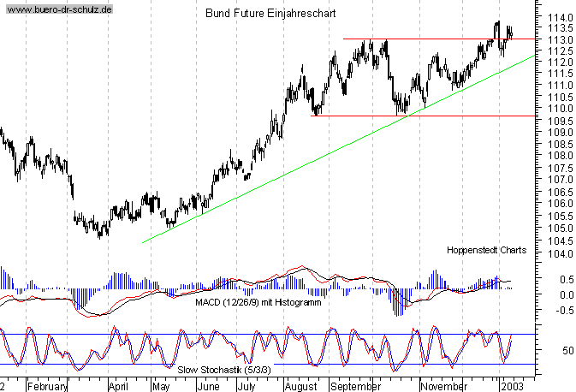This screenshot has height=392, width=576.
Task: Click the 108.0 price axis value
Action: (561, 156)
